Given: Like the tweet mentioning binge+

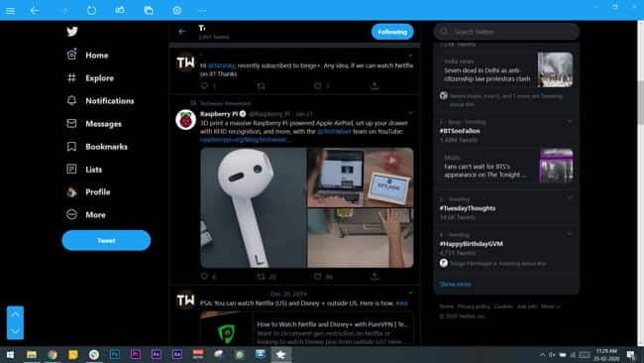Looking at the screenshot, I should click(317, 85).
